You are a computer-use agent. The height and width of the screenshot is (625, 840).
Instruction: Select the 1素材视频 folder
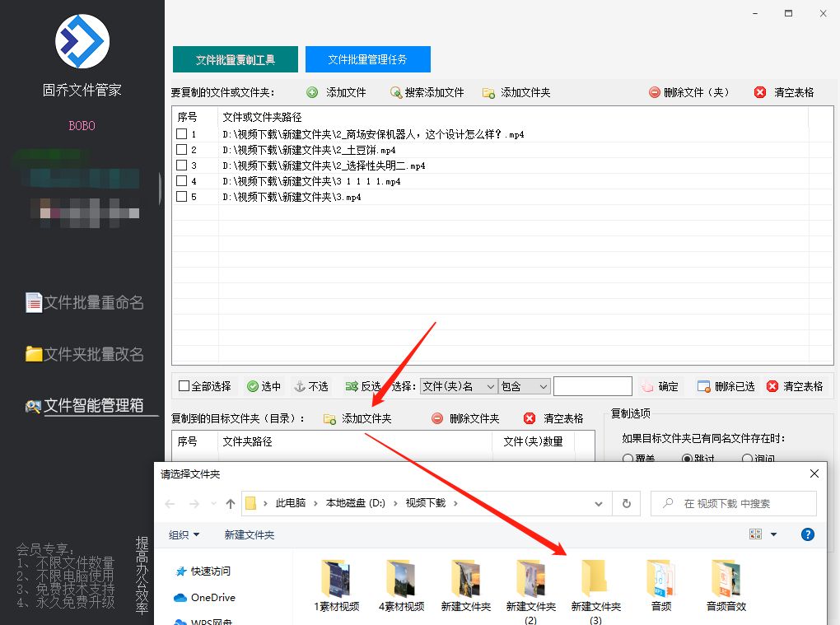click(x=337, y=585)
